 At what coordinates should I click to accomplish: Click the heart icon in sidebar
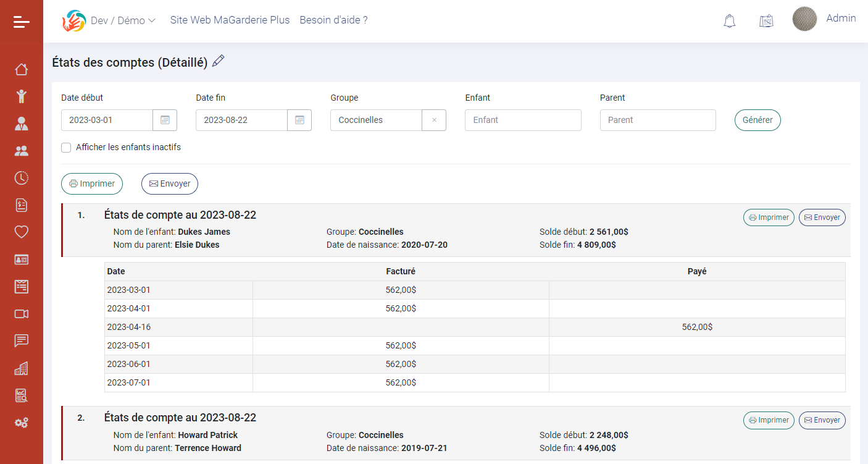point(22,232)
